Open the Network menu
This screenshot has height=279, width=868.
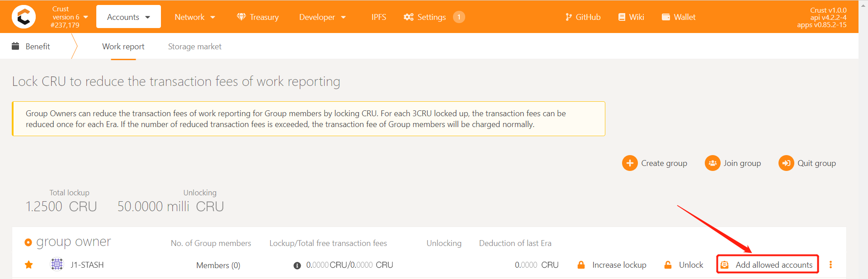click(x=195, y=17)
